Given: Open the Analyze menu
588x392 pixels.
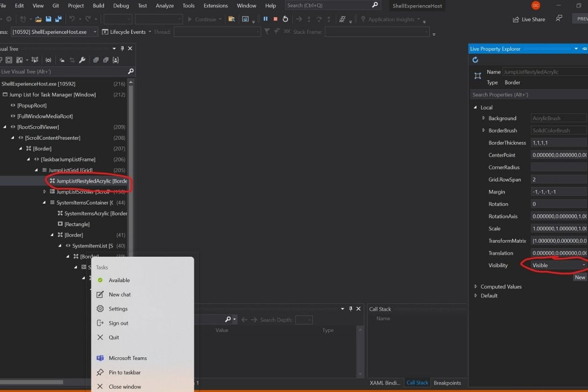Looking at the screenshot, I should pyautogui.click(x=165, y=5).
